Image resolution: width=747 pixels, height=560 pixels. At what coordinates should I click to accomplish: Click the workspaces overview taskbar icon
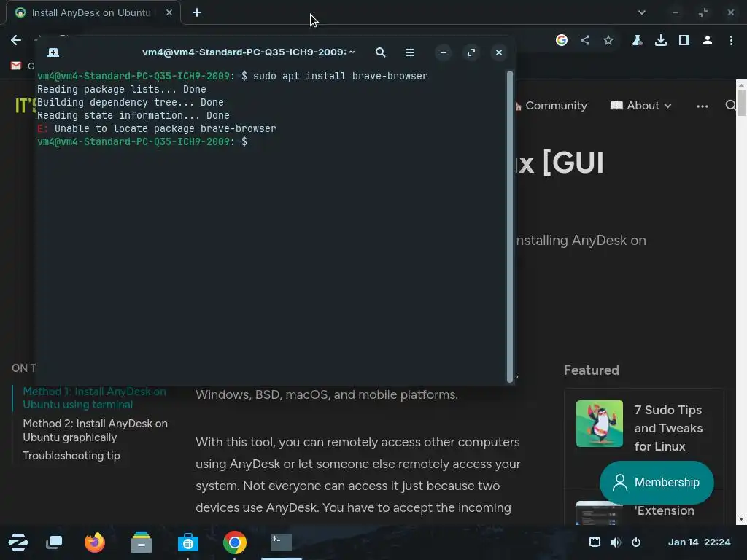point(54,542)
